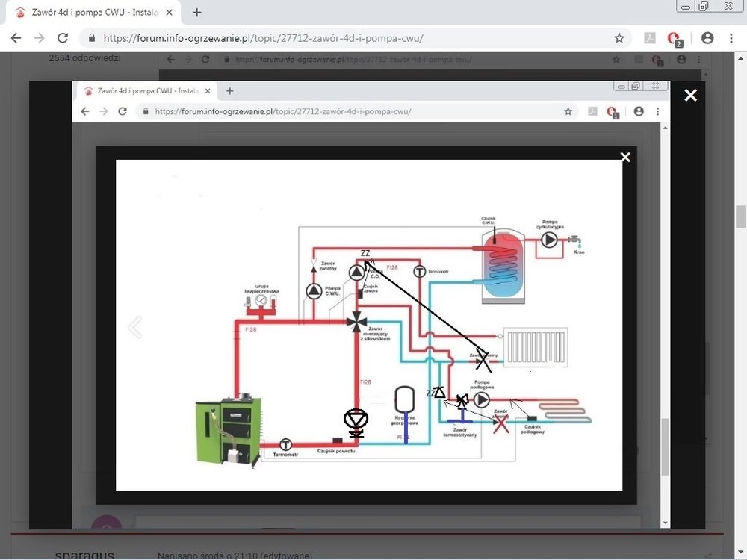The width and height of the screenshot is (747, 560).
Task: Restore down the Chrome window
Action: coord(703,6)
